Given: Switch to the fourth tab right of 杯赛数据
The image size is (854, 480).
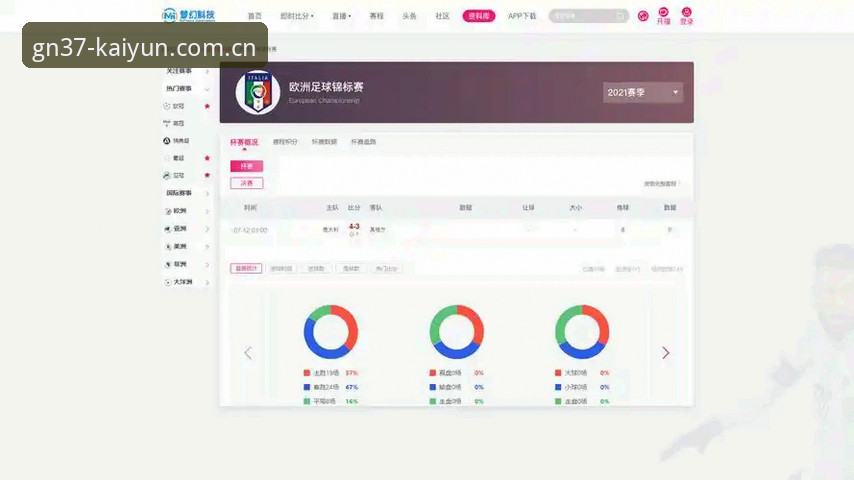Looking at the screenshot, I should coord(363,142).
